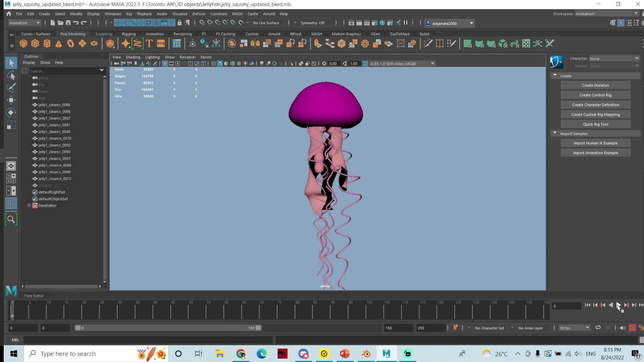Click the Outliner horizontal scrollbar

[x=61, y=286]
